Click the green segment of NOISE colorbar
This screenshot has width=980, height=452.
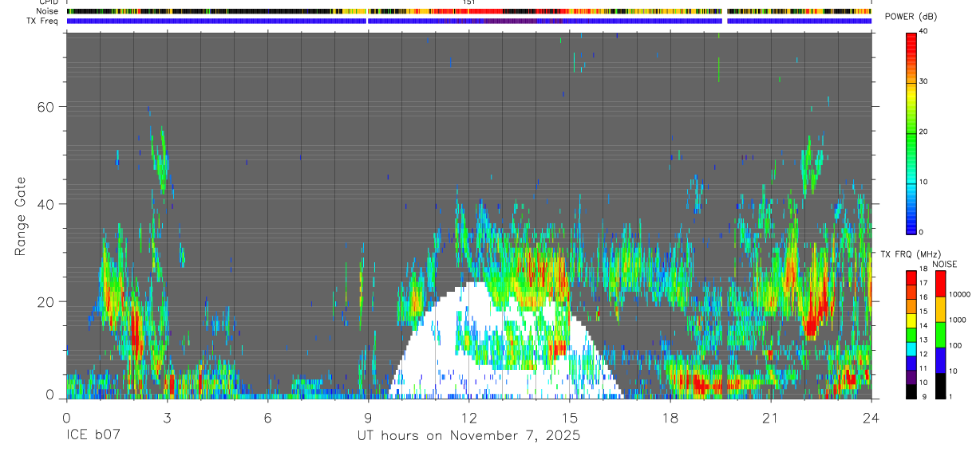click(x=939, y=335)
